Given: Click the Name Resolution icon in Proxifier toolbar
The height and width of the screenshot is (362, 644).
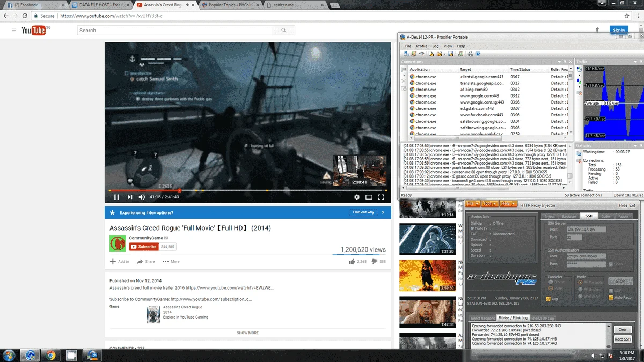Looking at the screenshot, I should pyautogui.click(x=421, y=54).
